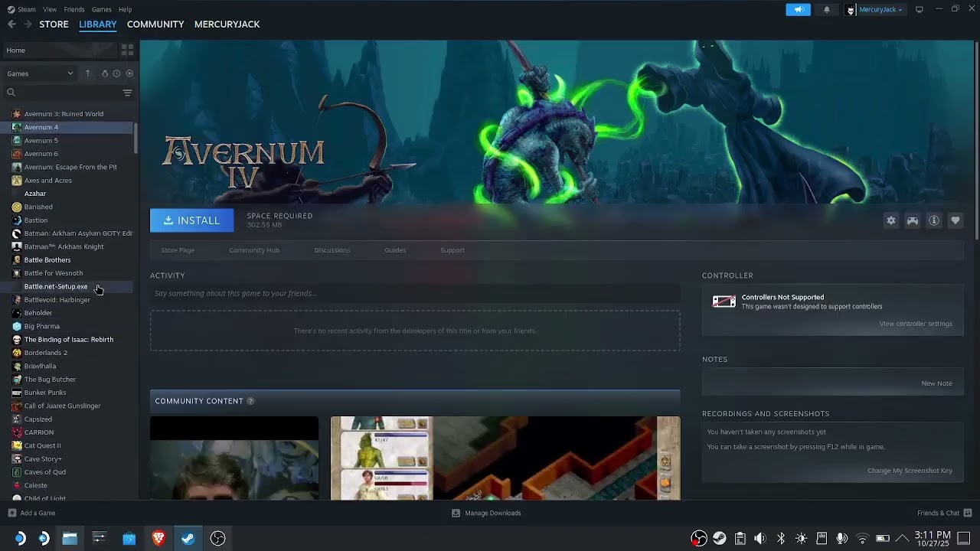
Task: Open the Steam menu
Action: (x=27, y=9)
